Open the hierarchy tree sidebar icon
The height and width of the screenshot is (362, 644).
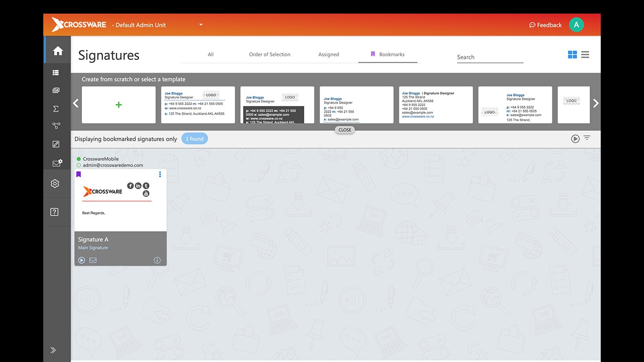(55, 126)
